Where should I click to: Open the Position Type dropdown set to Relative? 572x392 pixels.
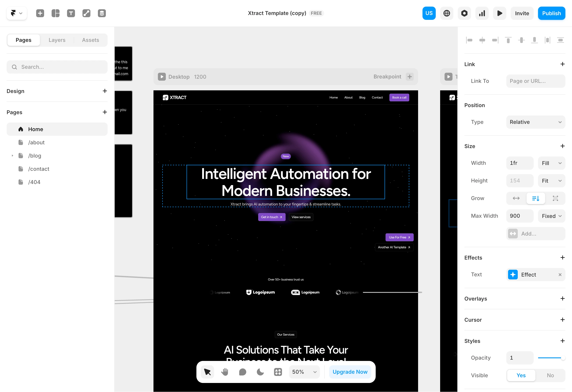click(x=536, y=122)
